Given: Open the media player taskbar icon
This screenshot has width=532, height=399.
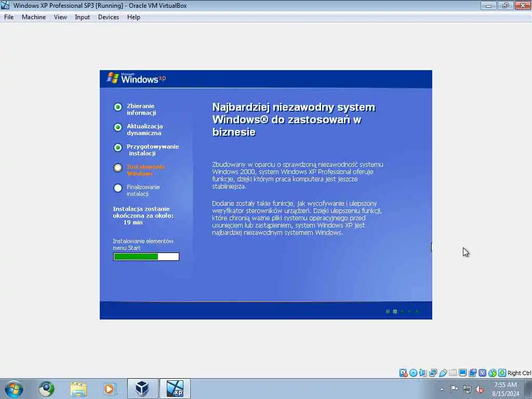Looking at the screenshot, I should point(110,389).
